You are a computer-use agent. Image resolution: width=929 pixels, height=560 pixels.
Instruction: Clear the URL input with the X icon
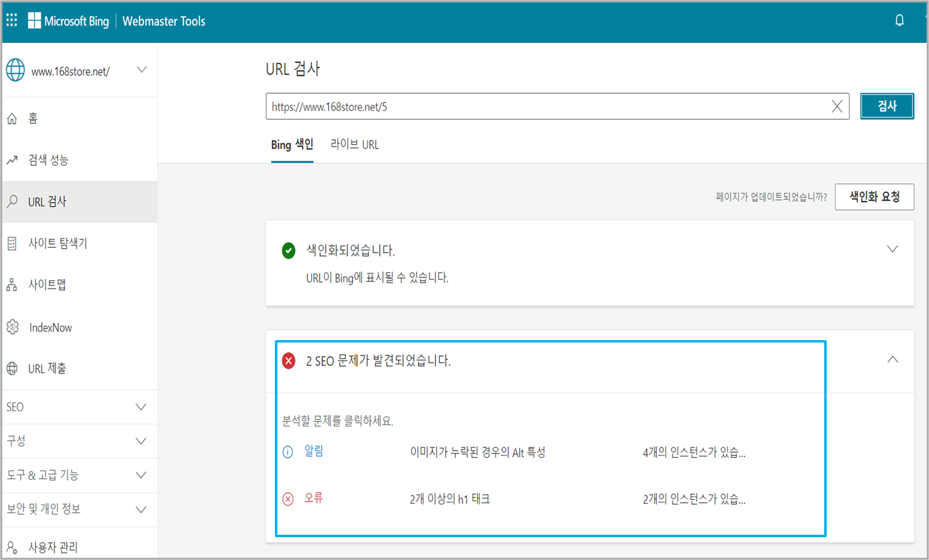[837, 106]
